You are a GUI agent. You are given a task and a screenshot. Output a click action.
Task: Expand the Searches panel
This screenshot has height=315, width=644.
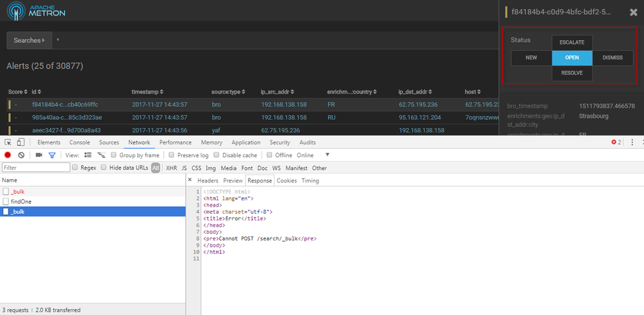[x=29, y=40]
